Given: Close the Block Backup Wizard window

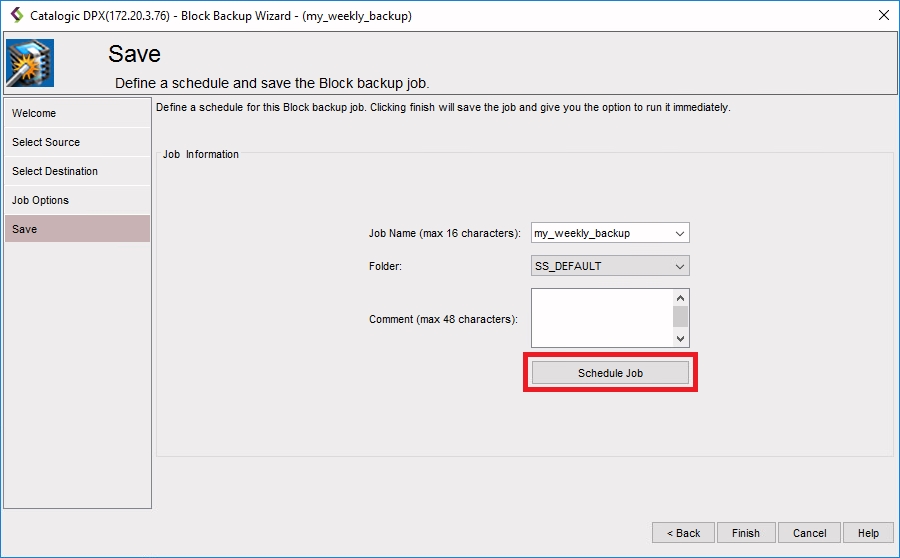Looking at the screenshot, I should point(883,16).
